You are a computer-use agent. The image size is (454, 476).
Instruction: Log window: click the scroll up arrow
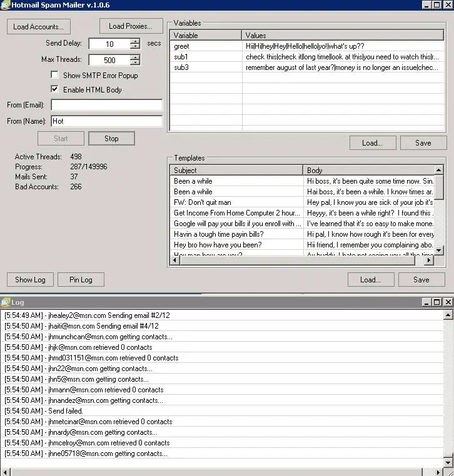pos(448,315)
